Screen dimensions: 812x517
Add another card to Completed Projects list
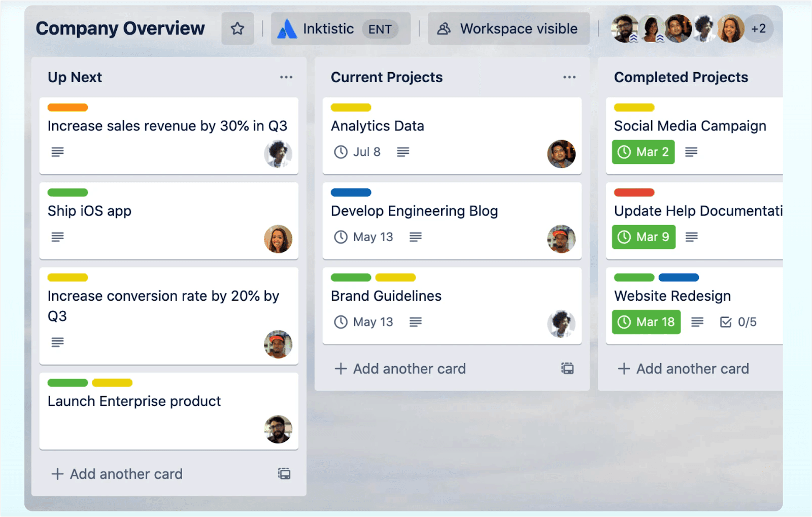click(x=683, y=369)
